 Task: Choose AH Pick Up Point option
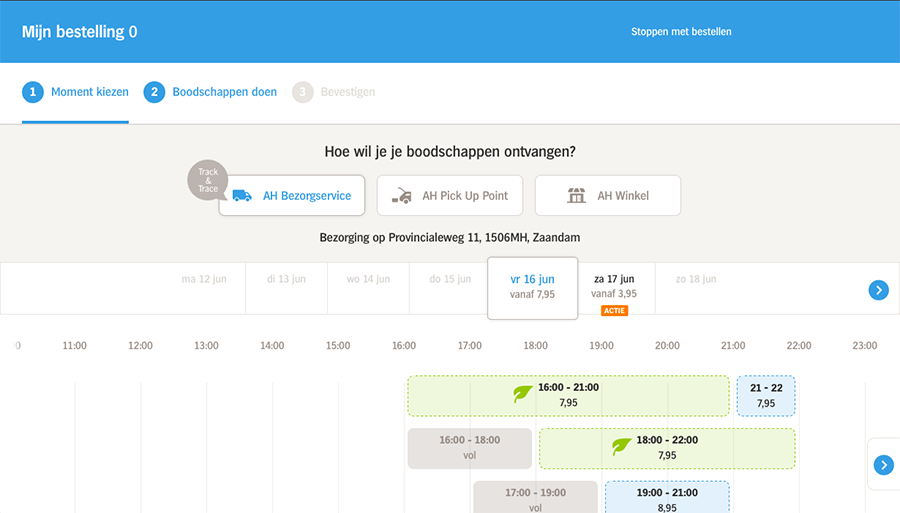point(450,196)
